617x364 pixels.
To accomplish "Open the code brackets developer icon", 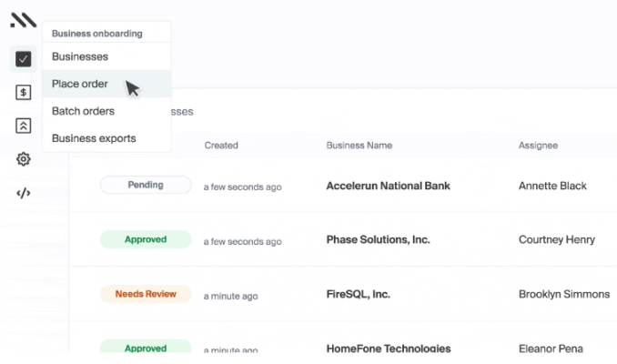I will [24, 193].
